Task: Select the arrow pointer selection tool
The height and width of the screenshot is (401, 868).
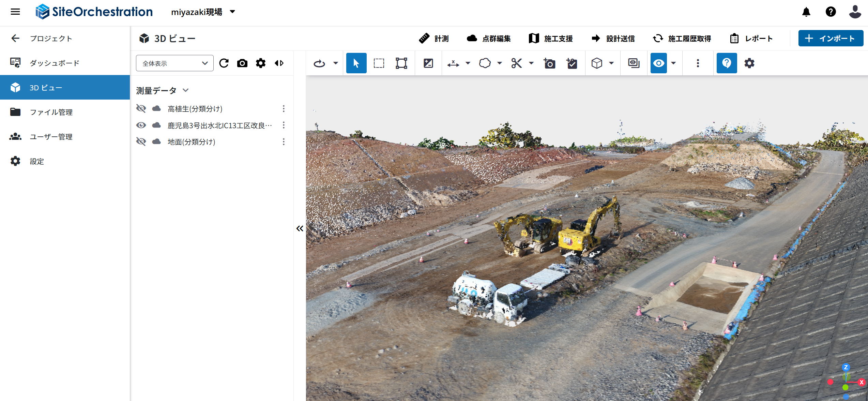Action: [x=356, y=63]
